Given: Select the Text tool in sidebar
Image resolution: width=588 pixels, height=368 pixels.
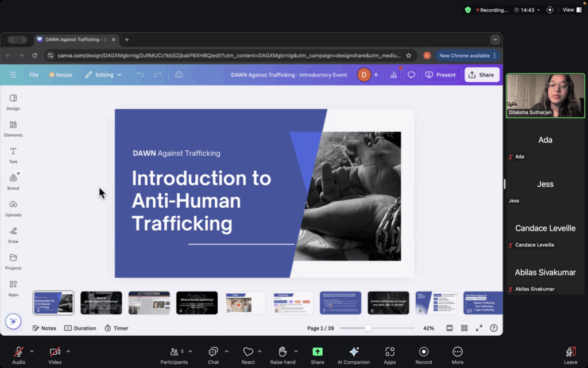Looking at the screenshot, I should [13, 155].
